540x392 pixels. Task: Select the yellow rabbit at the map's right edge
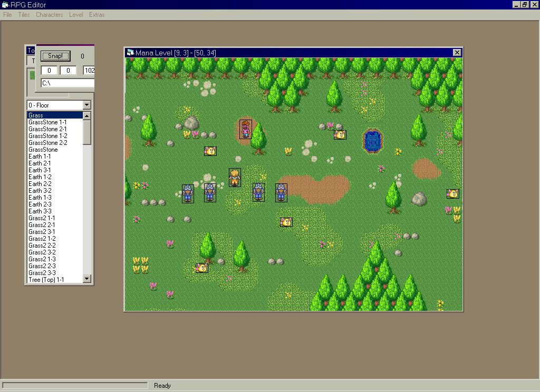452,194
